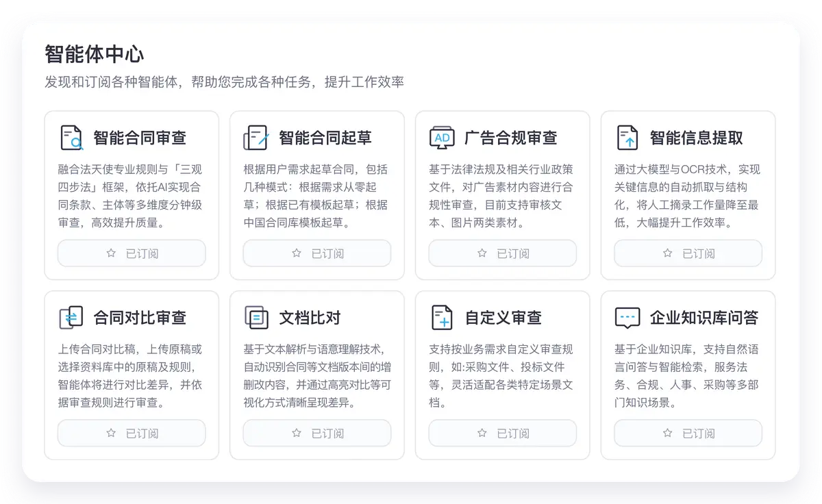822x504 pixels.
Task: Click the 自定义审查 document plus icon
Action: click(x=442, y=318)
